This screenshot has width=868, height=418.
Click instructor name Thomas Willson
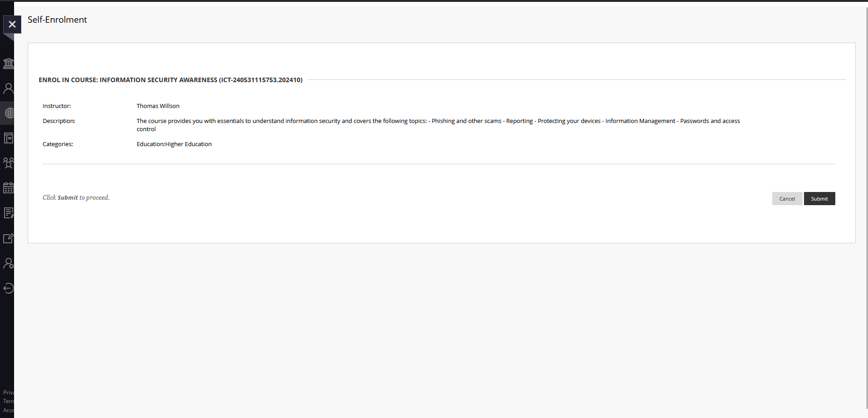(158, 106)
